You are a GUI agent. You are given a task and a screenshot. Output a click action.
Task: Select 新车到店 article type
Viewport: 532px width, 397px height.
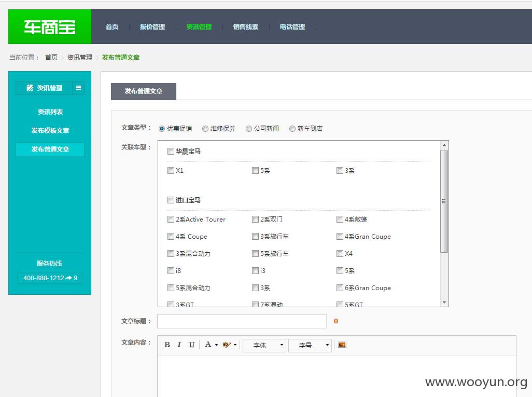[292, 129]
